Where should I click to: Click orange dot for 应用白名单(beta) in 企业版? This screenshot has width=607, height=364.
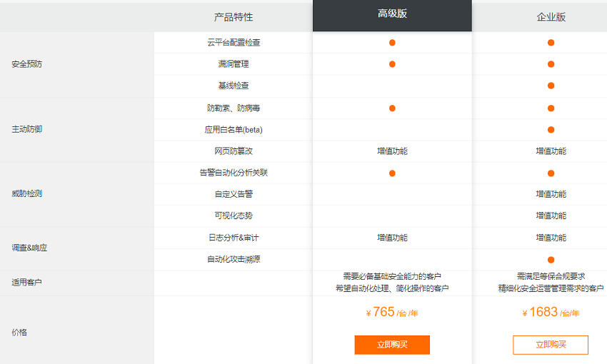(551, 130)
